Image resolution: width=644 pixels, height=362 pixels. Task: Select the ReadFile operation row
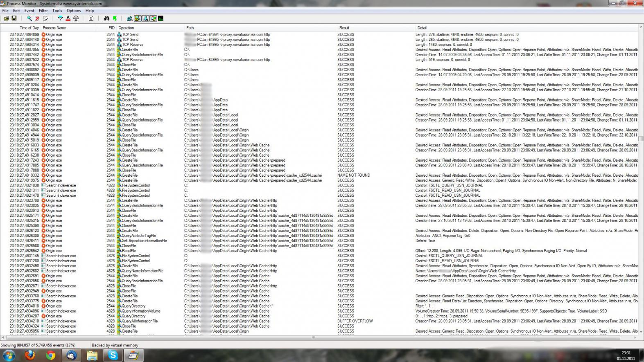(319, 251)
